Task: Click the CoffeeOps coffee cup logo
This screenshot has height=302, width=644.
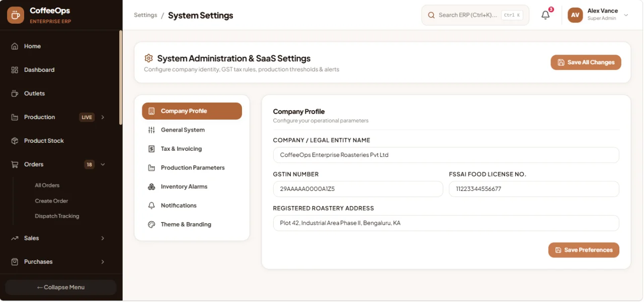Action: [x=15, y=15]
